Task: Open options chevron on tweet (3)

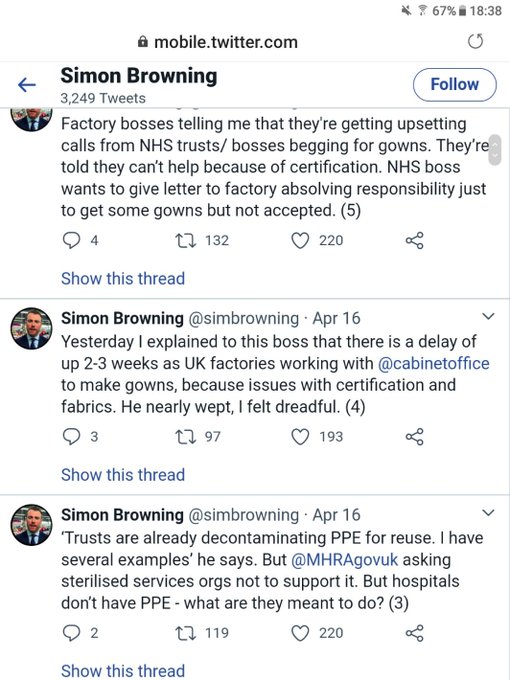Action: [488, 513]
